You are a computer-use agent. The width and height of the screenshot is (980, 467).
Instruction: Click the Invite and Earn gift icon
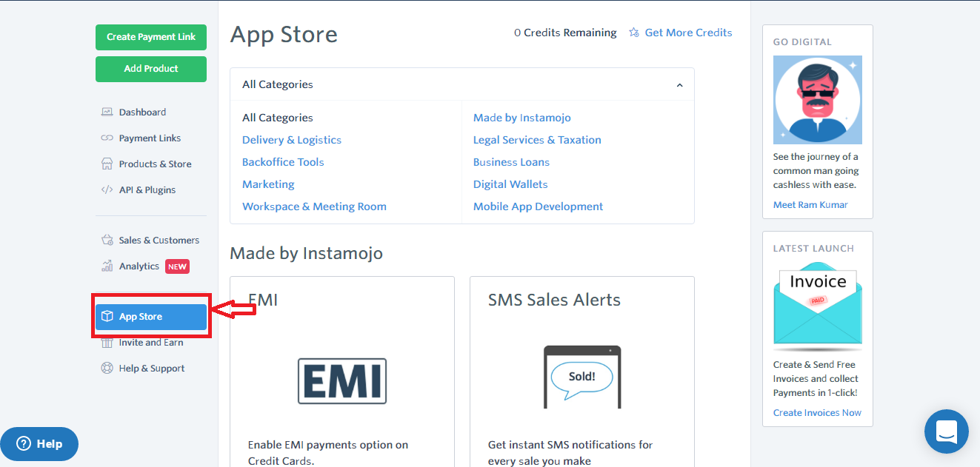click(107, 343)
